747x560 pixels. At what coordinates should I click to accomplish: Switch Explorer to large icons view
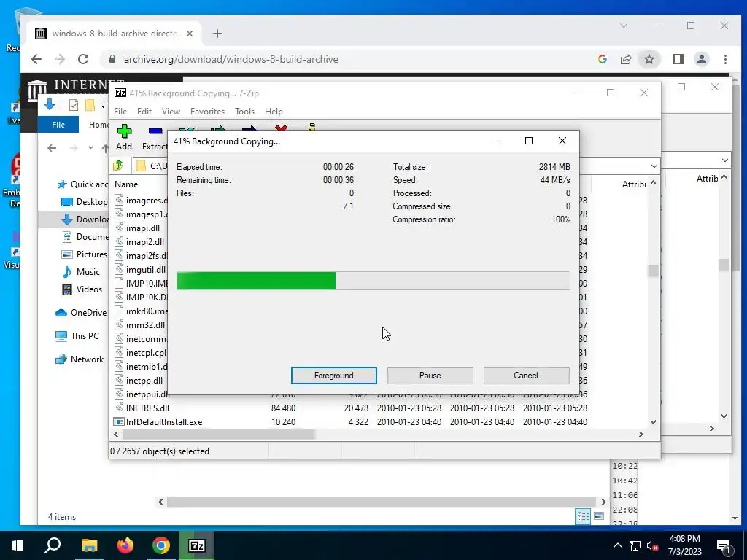[x=599, y=516]
